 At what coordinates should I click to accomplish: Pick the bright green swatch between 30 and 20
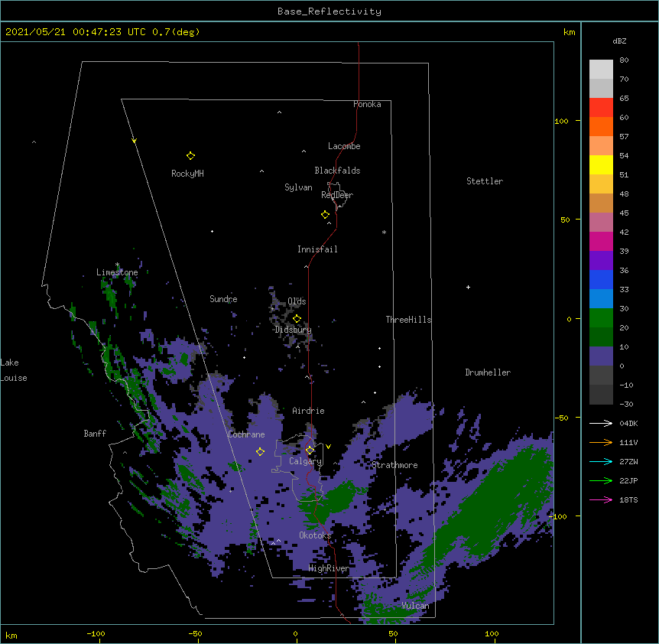click(601, 318)
